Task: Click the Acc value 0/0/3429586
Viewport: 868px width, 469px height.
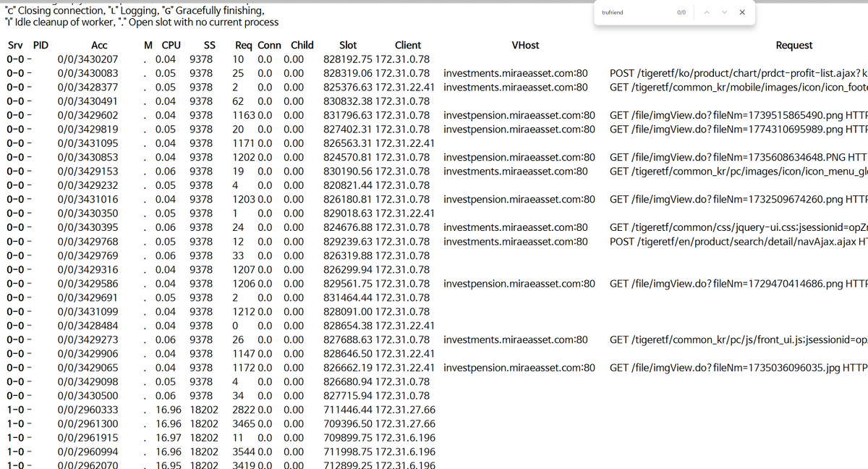Action: (x=88, y=284)
